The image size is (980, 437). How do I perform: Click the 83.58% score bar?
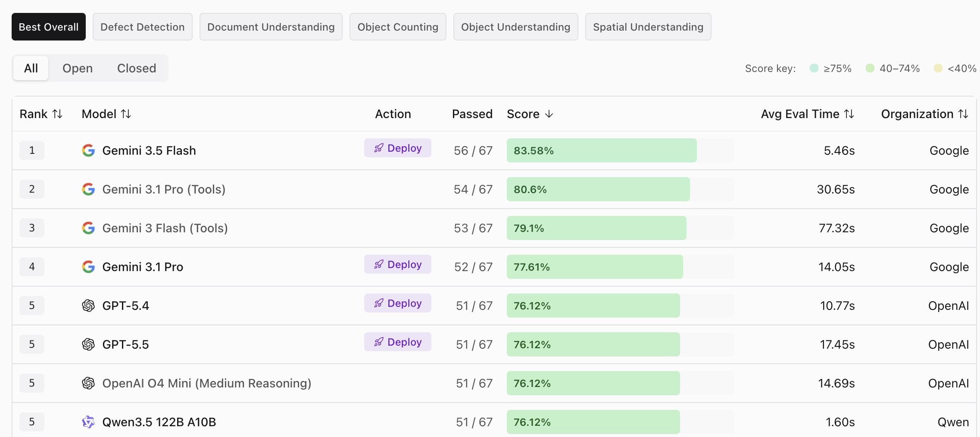pos(602,150)
